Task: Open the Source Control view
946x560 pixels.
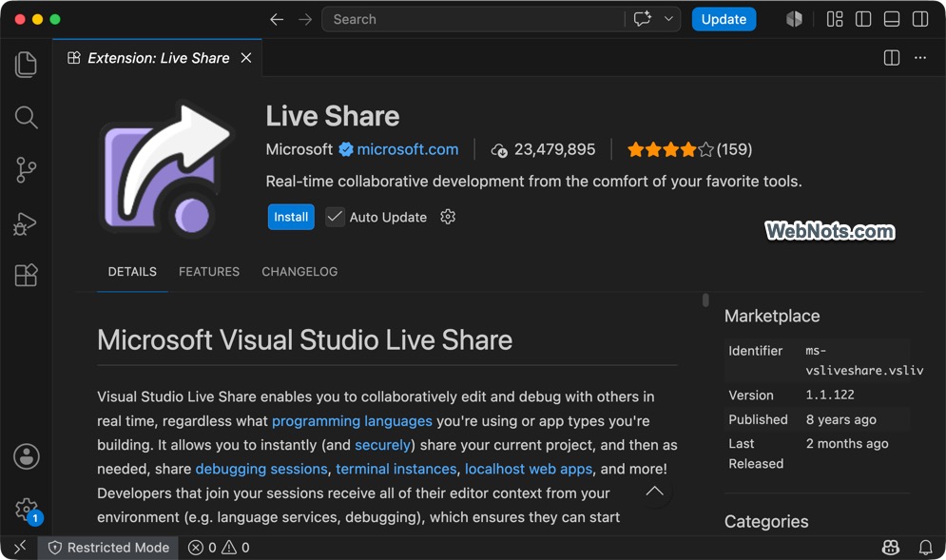Action: click(x=26, y=170)
